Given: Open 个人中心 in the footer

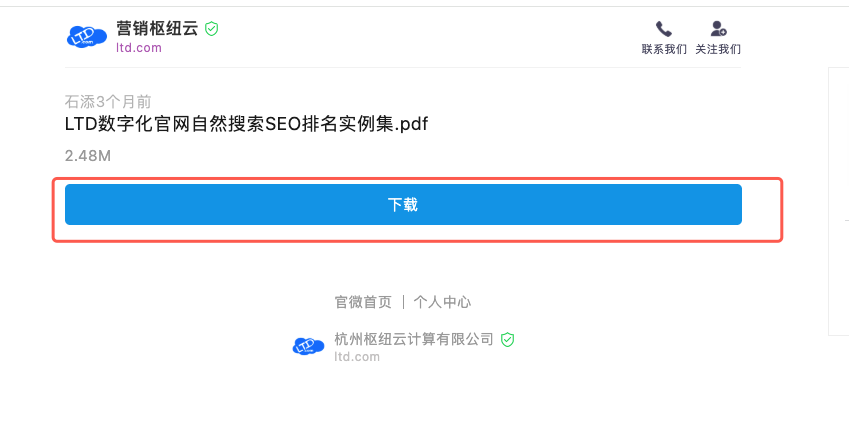Looking at the screenshot, I should 442,302.
